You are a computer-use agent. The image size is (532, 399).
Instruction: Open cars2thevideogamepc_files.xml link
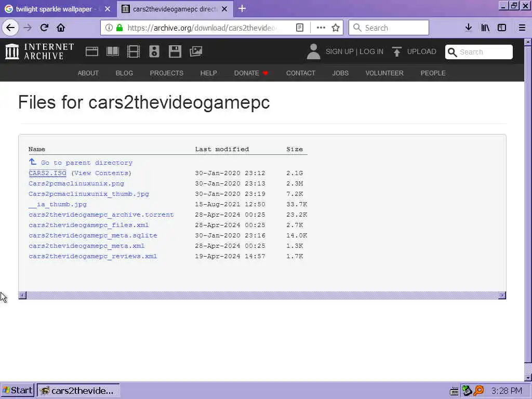(x=89, y=225)
